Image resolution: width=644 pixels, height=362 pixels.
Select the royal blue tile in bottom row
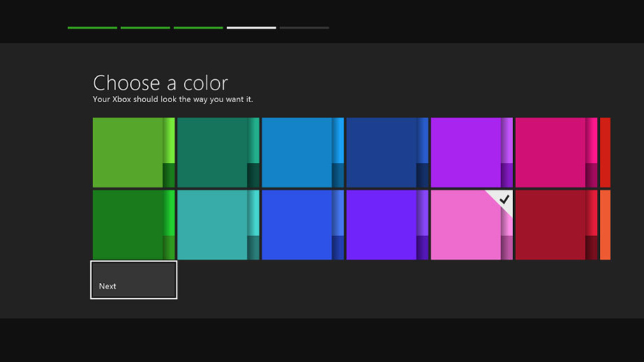[302, 225]
